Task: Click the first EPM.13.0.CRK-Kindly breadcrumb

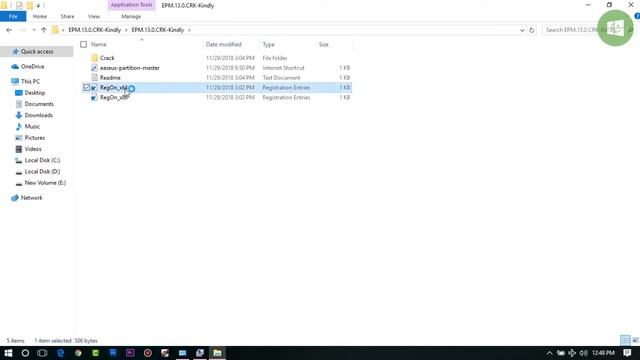Action: [x=95, y=30]
